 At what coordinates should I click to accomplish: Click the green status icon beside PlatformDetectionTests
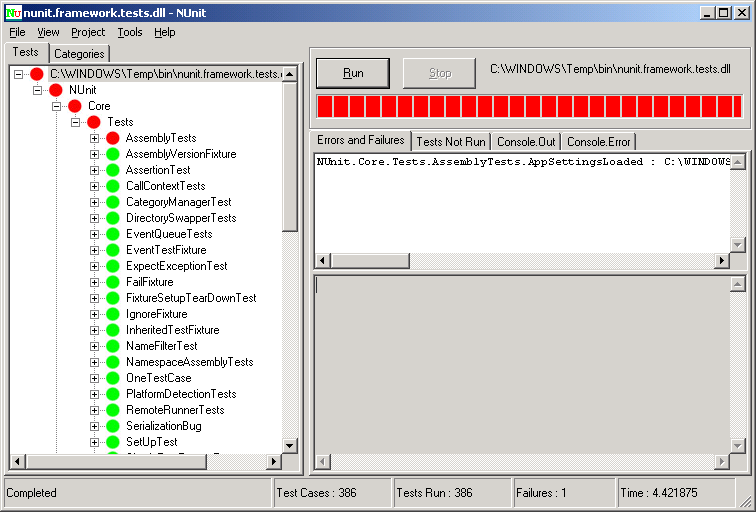113,394
